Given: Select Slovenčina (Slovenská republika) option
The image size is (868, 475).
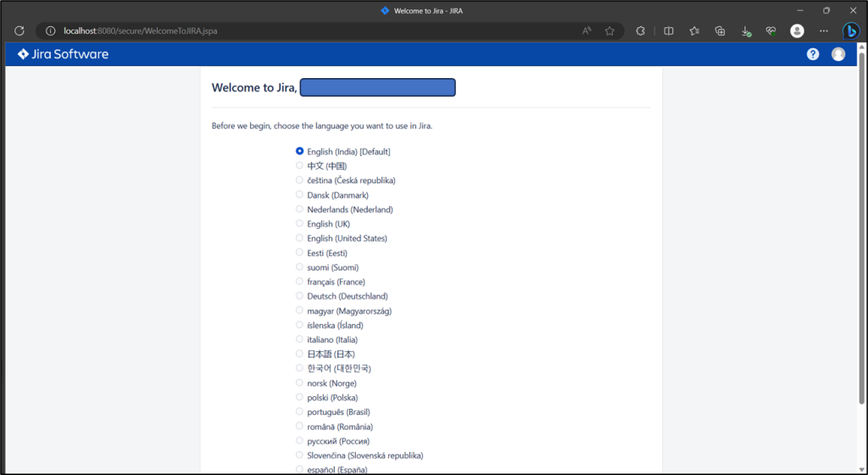Looking at the screenshot, I should tap(299, 455).
